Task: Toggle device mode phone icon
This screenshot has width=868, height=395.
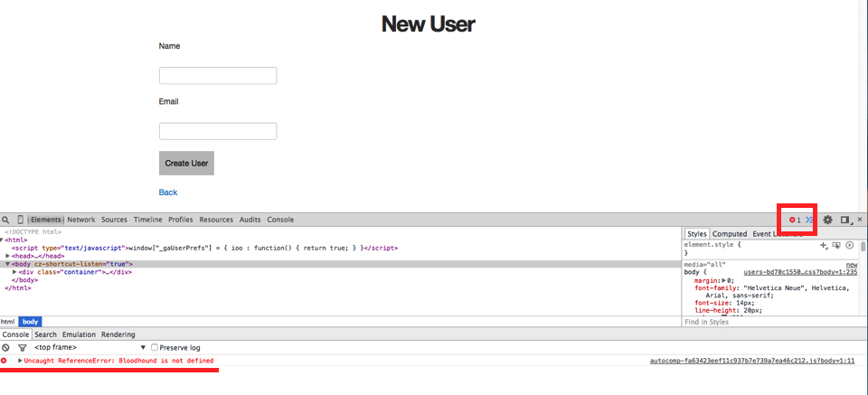Action: [x=21, y=220]
